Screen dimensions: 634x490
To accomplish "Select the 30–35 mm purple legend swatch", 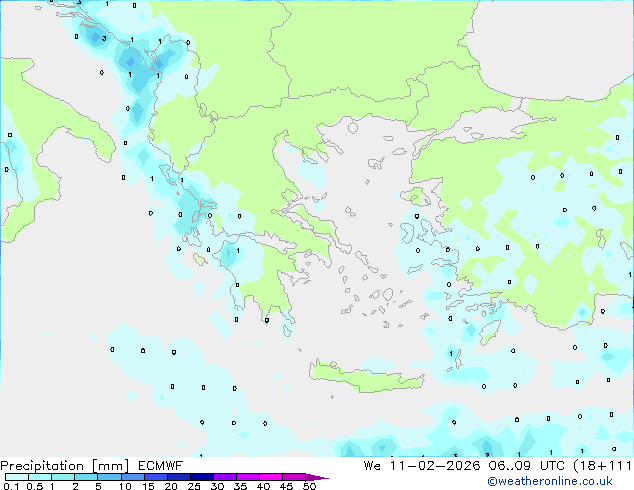I will pyautogui.click(x=224, y=477).
